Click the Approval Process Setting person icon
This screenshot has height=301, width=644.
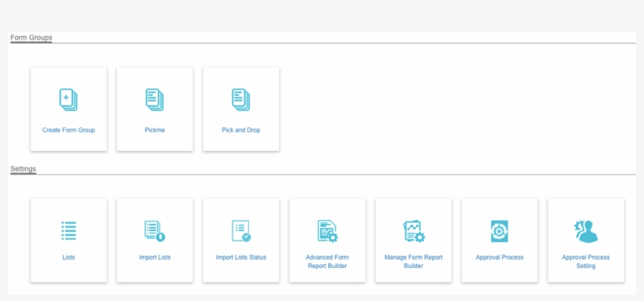click(586, 231)
